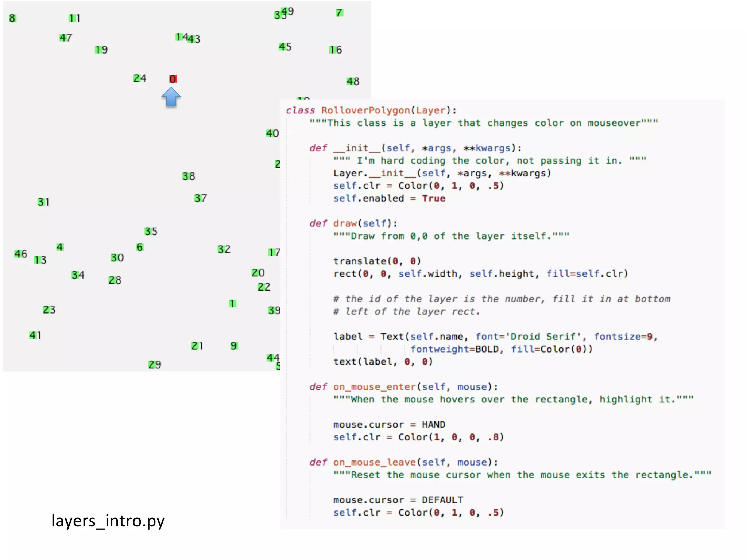
Task: Select the layer labeled 16
Action: [333, 50]
